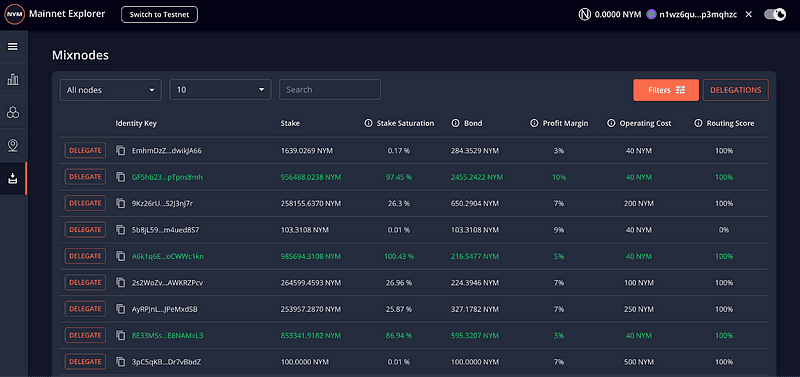The width and height of the screenshot is (800, 377).
Task: Open the delegations download icon in sidebar
Action: coord(13,179)
